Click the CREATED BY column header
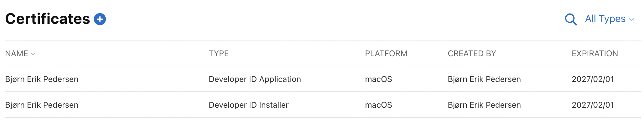The height and width of the screenshot is (135, 644). click(x=472, y=54)
